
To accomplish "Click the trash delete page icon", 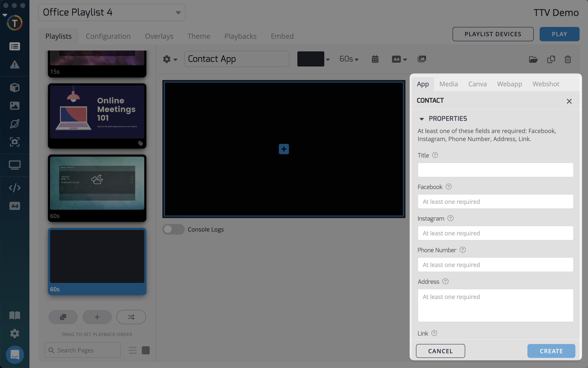I will pyautogui.click(x=568, y=59).
